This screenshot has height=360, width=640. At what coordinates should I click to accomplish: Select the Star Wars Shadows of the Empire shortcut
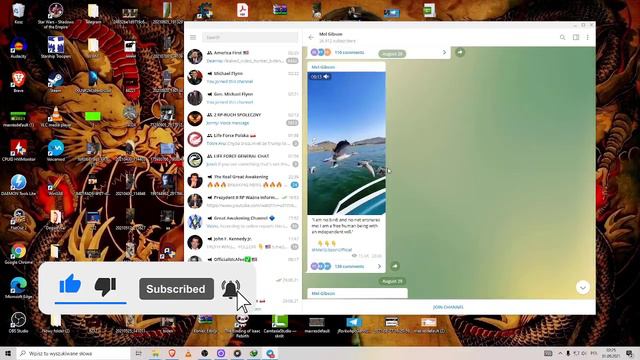pyautogui.click(x=56, y=16)
